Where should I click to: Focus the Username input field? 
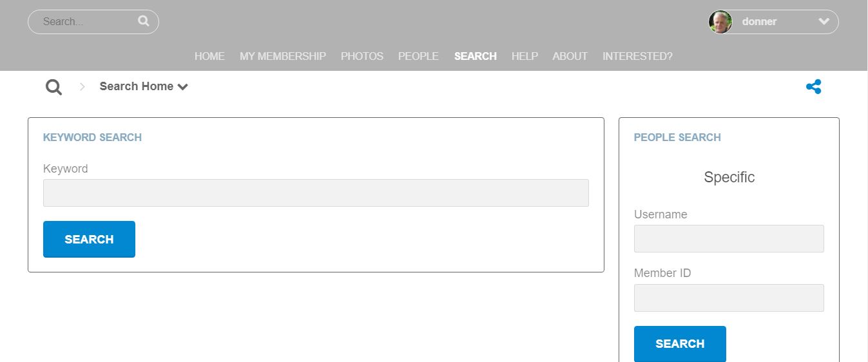(x=729, y=238)
